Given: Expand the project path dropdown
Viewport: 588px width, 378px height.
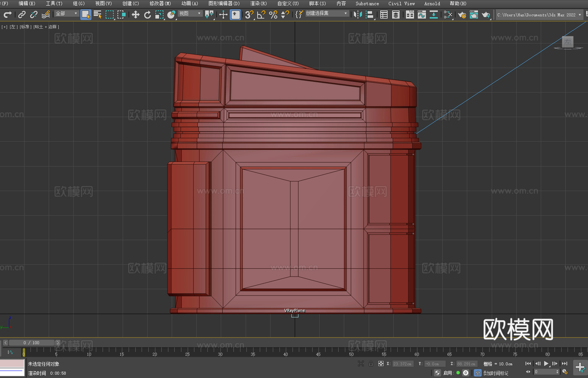Looking at the screenshot, I should (580, 15).
